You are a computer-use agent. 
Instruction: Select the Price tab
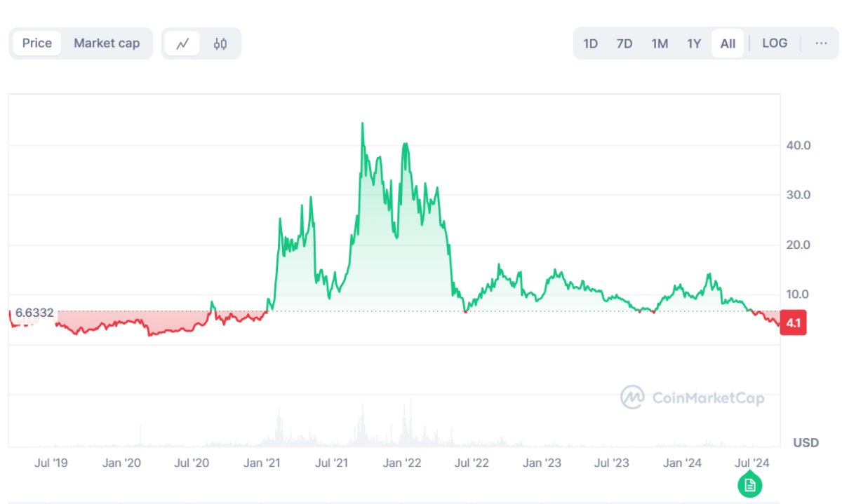pos(37,43)
